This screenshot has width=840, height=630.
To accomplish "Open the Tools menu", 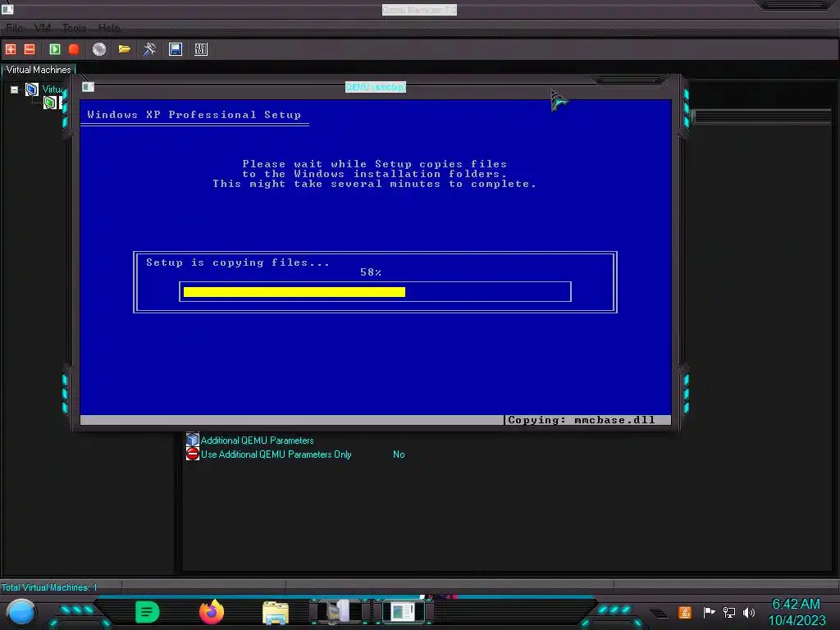I will [x=74, y=28].
